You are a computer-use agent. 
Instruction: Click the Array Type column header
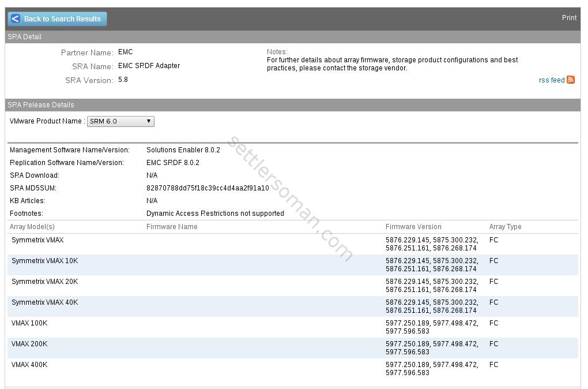pos(505,227)
